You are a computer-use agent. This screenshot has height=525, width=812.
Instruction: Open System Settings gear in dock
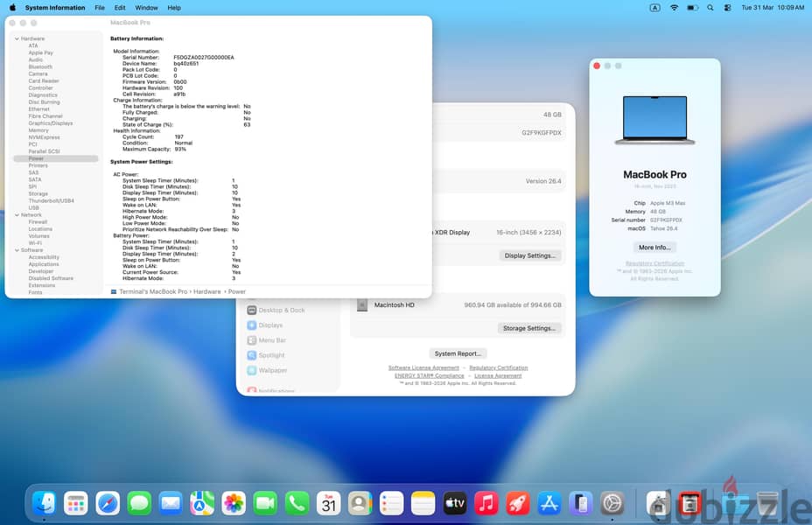612,503
